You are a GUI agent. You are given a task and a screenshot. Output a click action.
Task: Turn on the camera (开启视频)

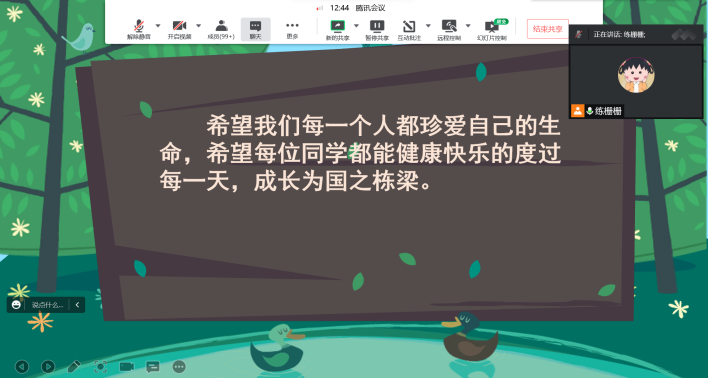pyautogui.click(x=180, y=30)
